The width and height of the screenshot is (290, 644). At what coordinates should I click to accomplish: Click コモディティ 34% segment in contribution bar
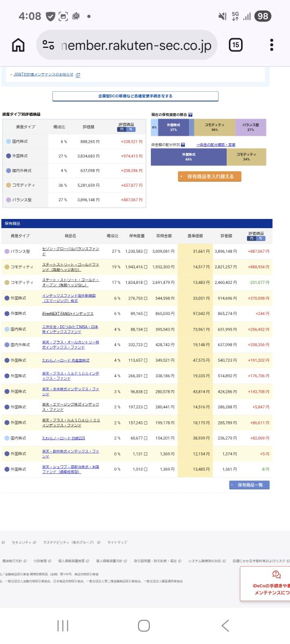point(247,157)
